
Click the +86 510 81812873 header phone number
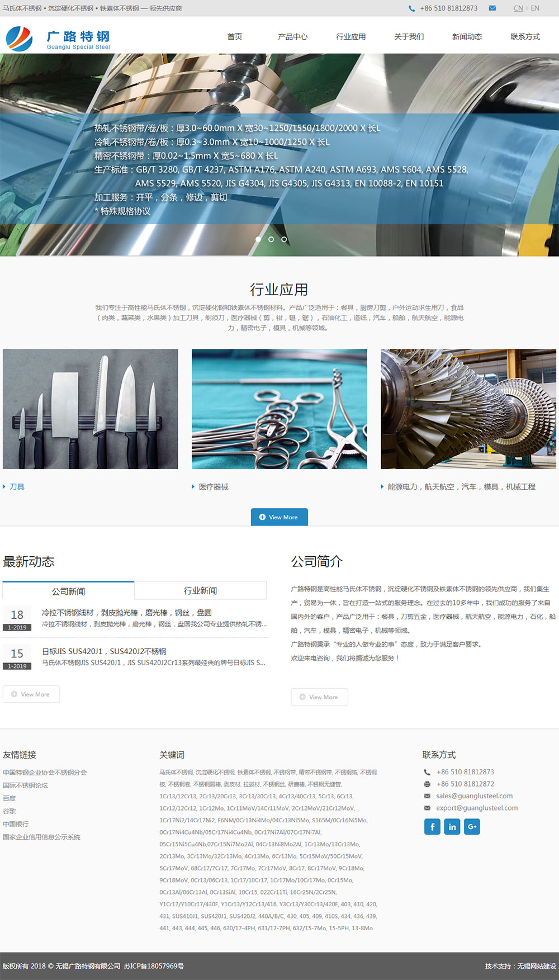[449, 8]
